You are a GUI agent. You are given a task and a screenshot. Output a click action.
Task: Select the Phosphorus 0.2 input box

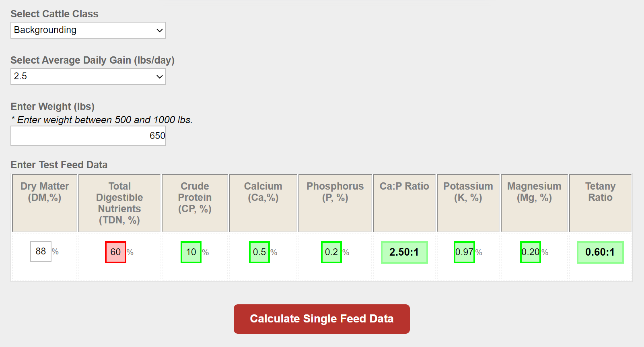(x=331, y=252)
